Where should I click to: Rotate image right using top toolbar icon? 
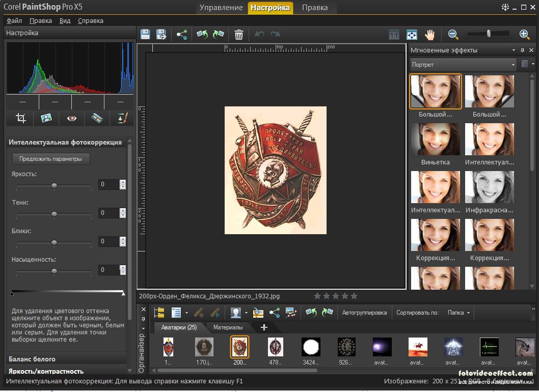(218, 34)
